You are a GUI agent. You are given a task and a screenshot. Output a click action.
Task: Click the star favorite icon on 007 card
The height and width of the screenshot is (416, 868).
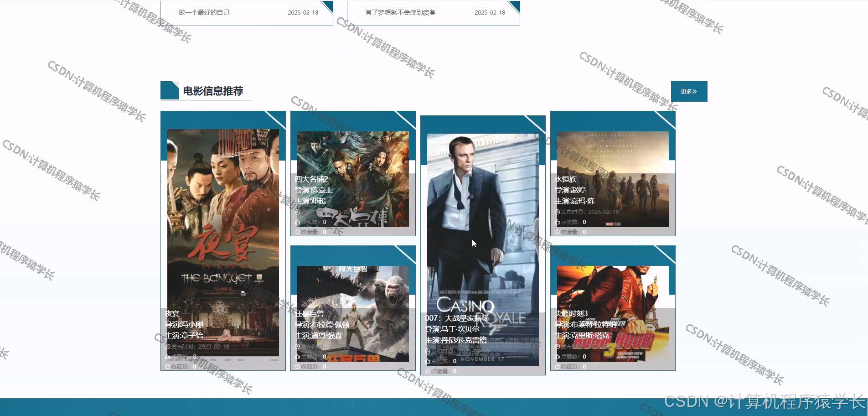[427, 371]
